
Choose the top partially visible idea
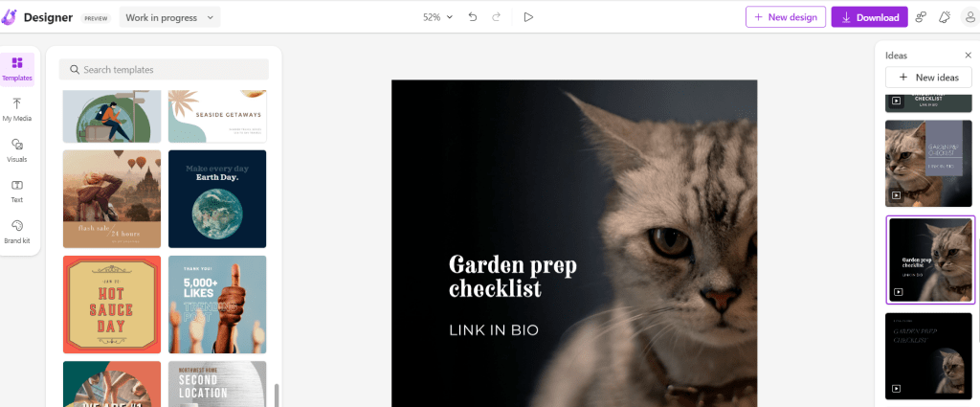[x=928, y=103]
